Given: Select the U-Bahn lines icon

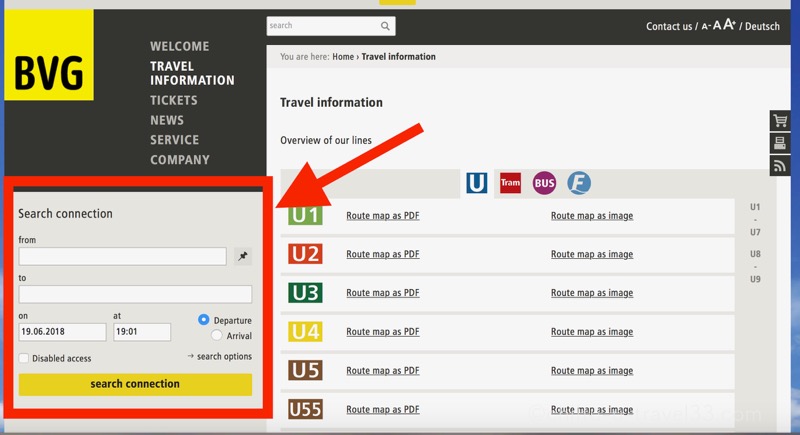Looking at the screenshot, I should point(477,183).
